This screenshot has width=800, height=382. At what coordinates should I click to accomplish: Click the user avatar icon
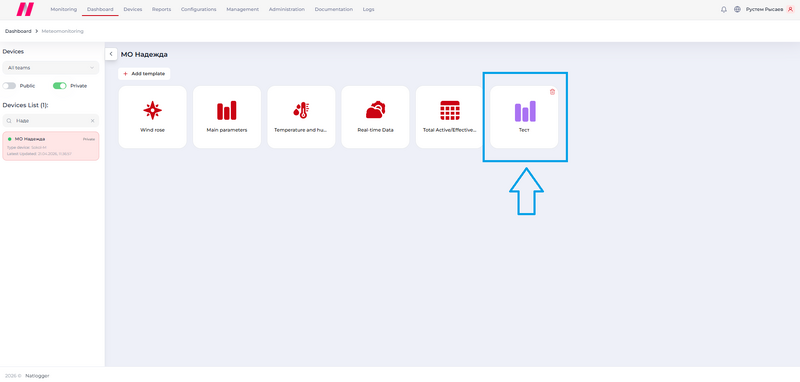coord(790,9)
